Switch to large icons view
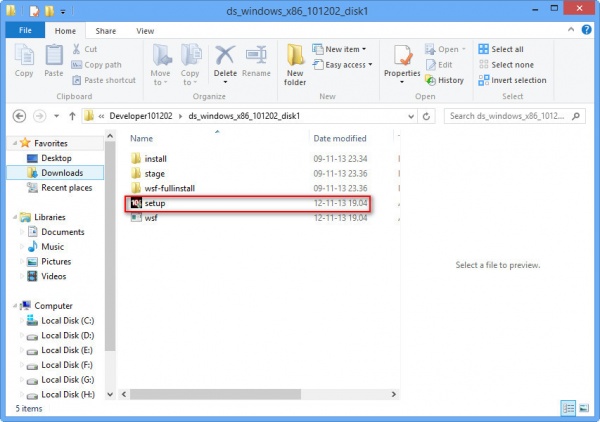 point(584,408)
